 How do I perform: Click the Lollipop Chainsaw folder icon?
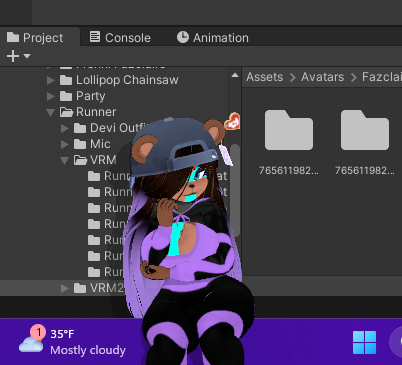coord(66,80)
